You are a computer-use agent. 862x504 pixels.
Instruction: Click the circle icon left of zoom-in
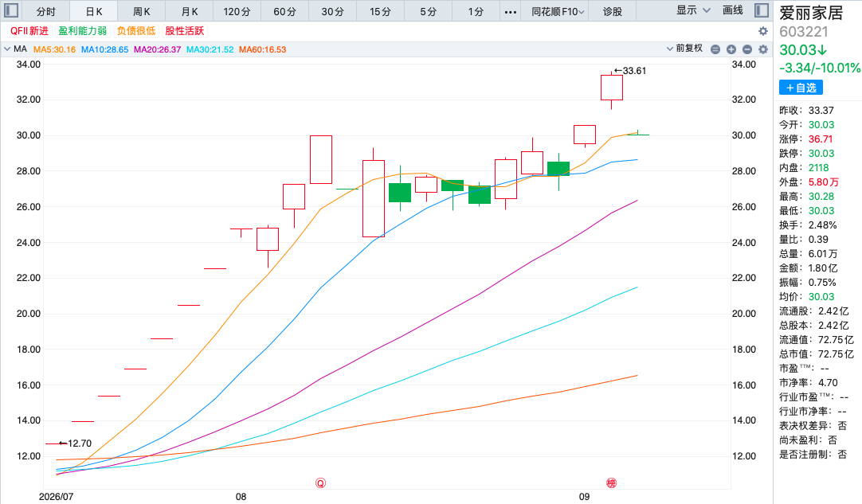[715, 49]
